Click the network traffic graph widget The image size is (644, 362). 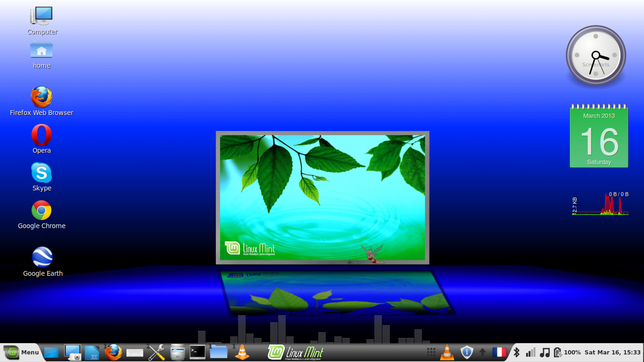[600, 203]
